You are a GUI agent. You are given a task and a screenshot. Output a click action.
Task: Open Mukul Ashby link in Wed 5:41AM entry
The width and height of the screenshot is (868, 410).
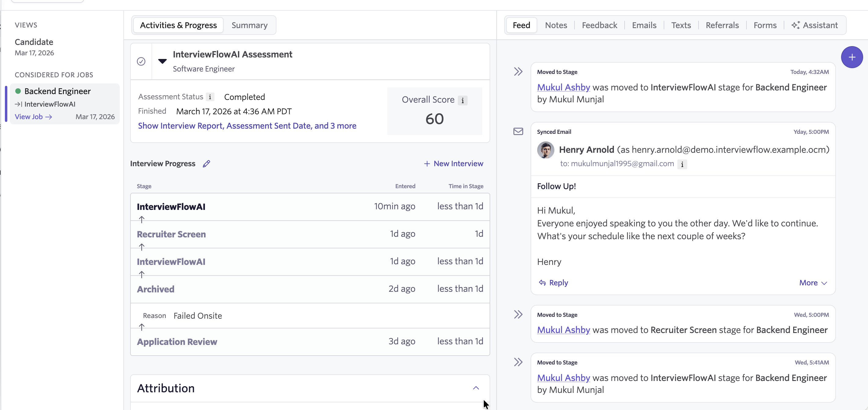pos(563,378)
